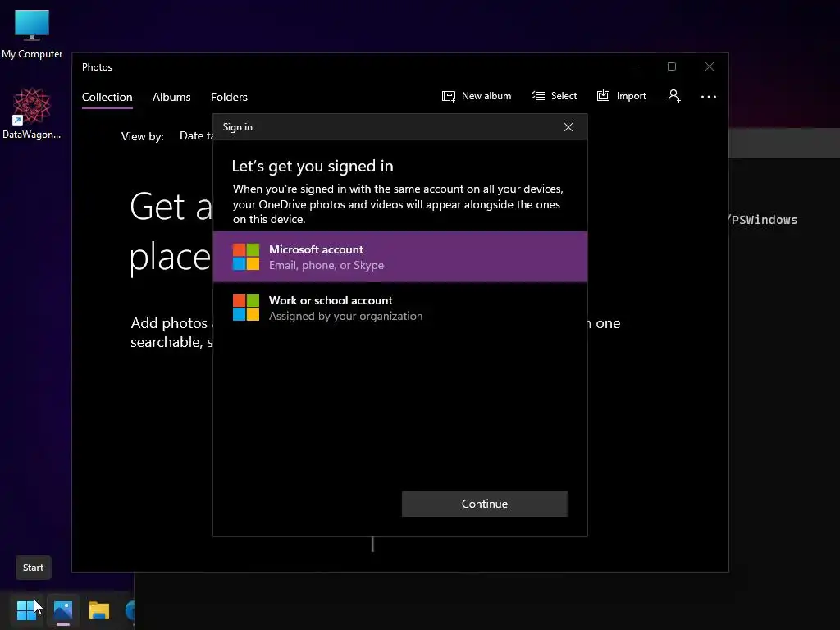Viewport: 840px width, 630px height.
Task: Minimize the Photos window
Action: tap(634, 66)
